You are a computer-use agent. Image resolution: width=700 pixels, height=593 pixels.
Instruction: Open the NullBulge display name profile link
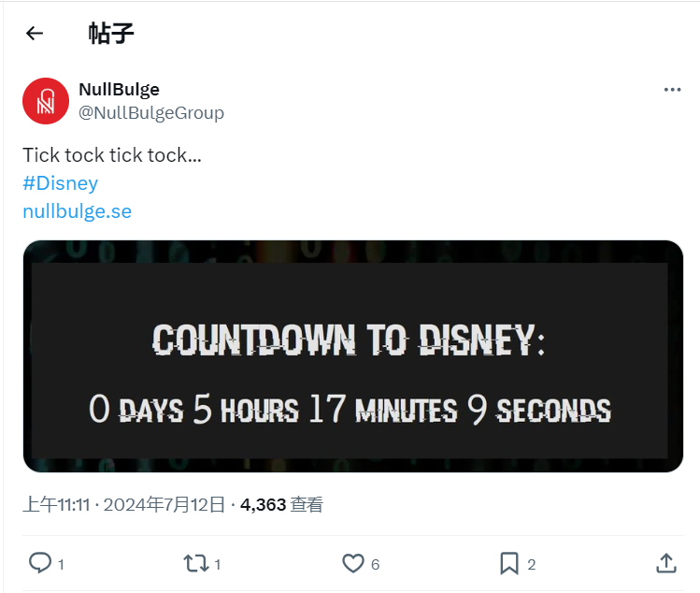[119, 90]
